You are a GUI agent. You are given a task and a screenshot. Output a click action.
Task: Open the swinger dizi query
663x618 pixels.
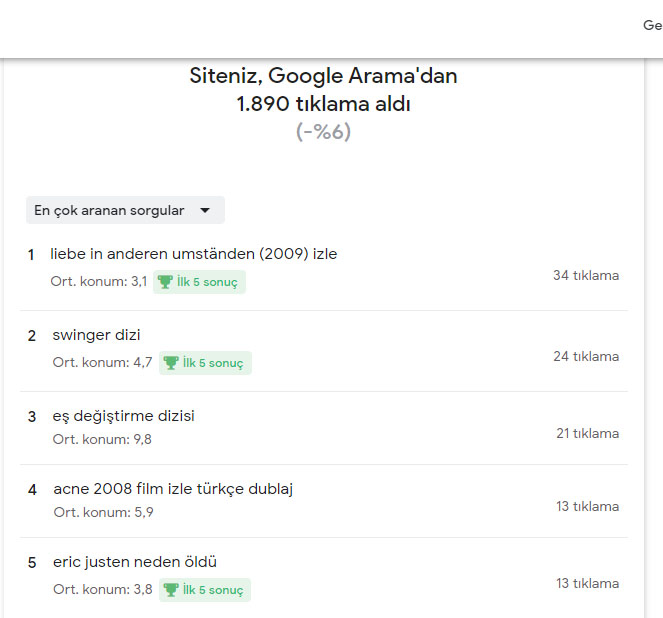coord(96,335)
